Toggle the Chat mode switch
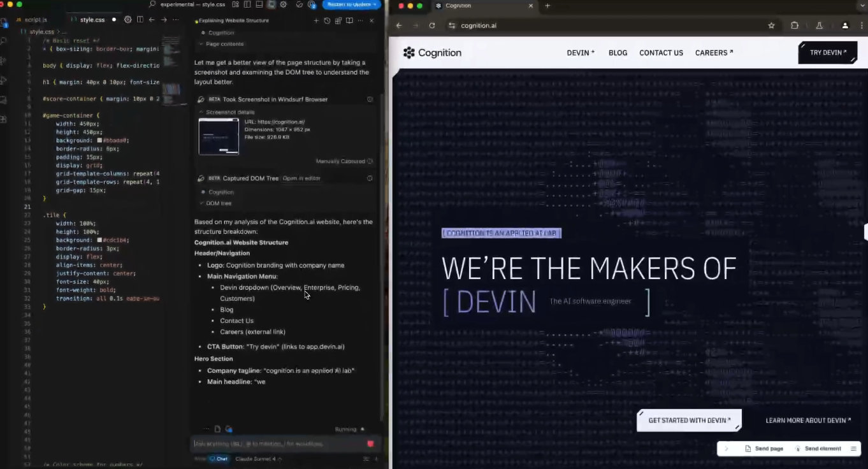 [x=219, y=459]
